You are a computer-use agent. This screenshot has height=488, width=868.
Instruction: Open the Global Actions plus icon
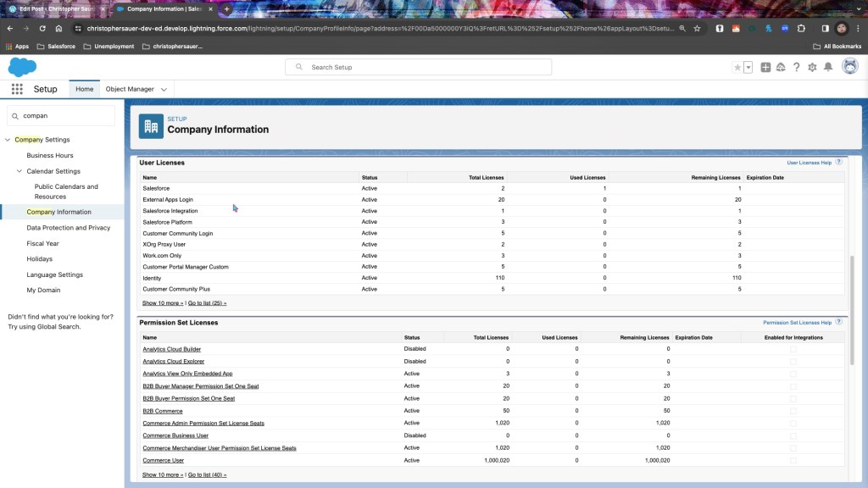(765, 67)
